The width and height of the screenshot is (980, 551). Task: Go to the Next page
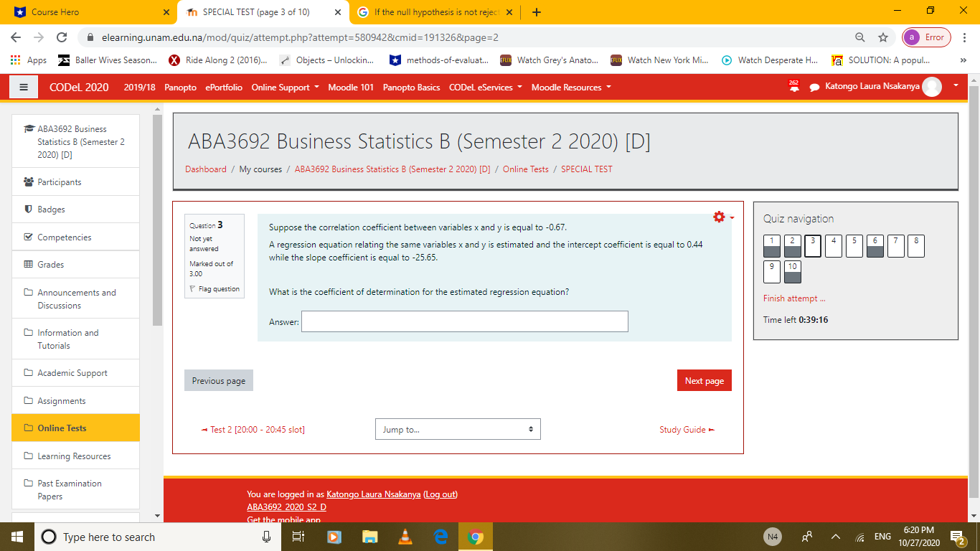click(x=705, y=381)
